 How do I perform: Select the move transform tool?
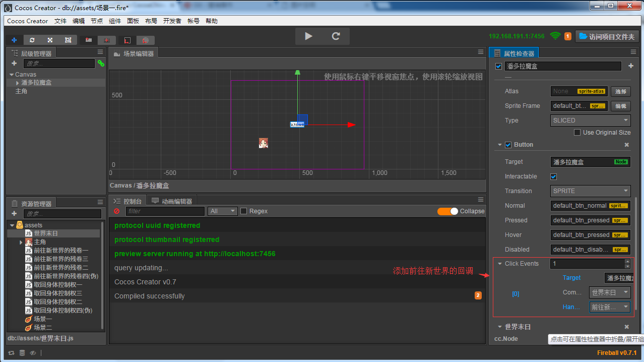(x=14, y=40)
